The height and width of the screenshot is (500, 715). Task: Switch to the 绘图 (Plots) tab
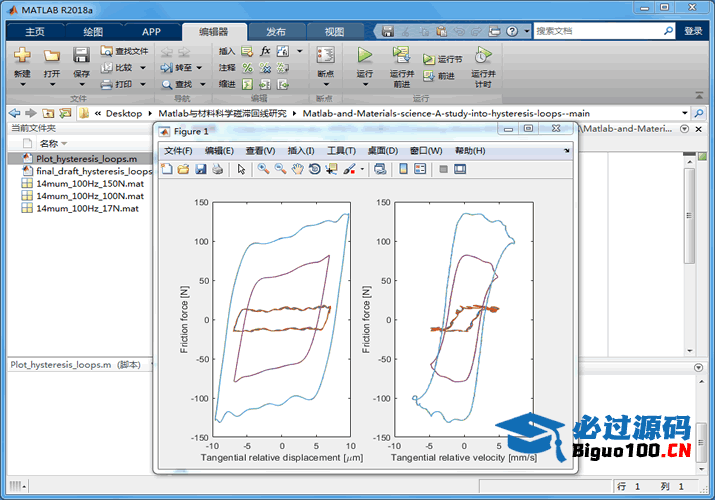click(93, 31)
